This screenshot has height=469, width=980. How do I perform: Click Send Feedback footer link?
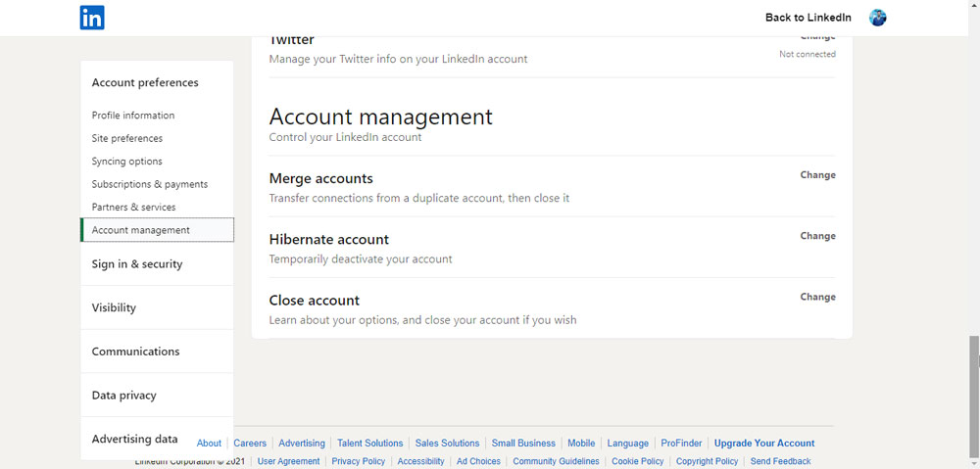(781, 461)
